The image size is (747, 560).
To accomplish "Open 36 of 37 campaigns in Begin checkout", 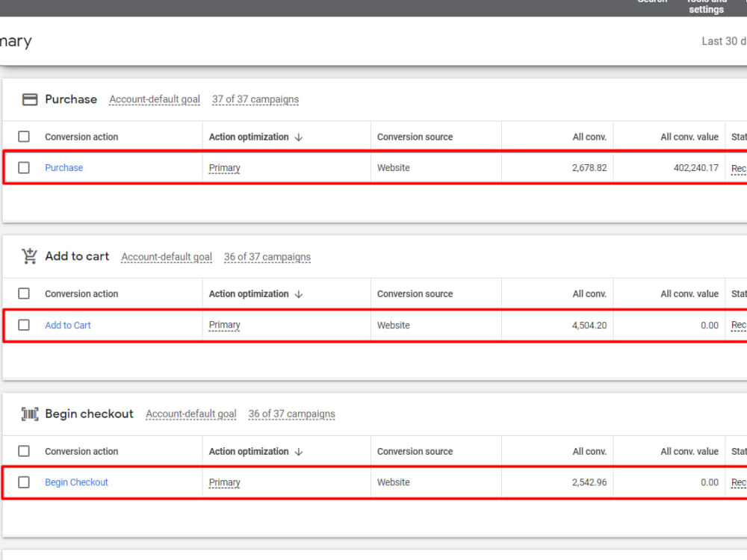I will [x=291, y=414].
